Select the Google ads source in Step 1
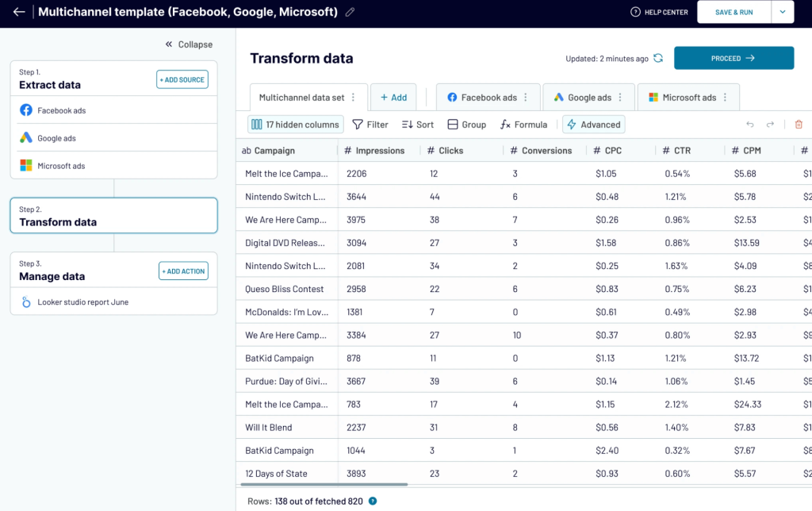Viewport: 812px width, 511px height. 113,138
